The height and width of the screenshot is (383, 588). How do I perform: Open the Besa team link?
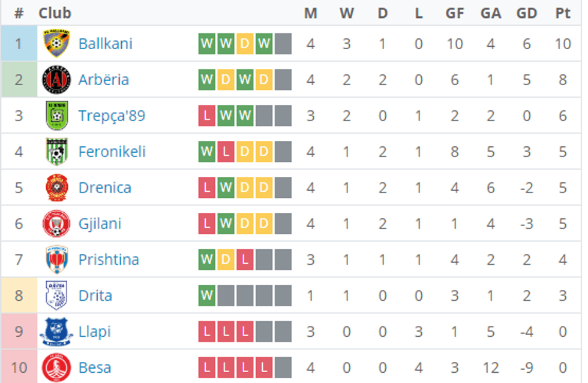click(x=95, y=367)
